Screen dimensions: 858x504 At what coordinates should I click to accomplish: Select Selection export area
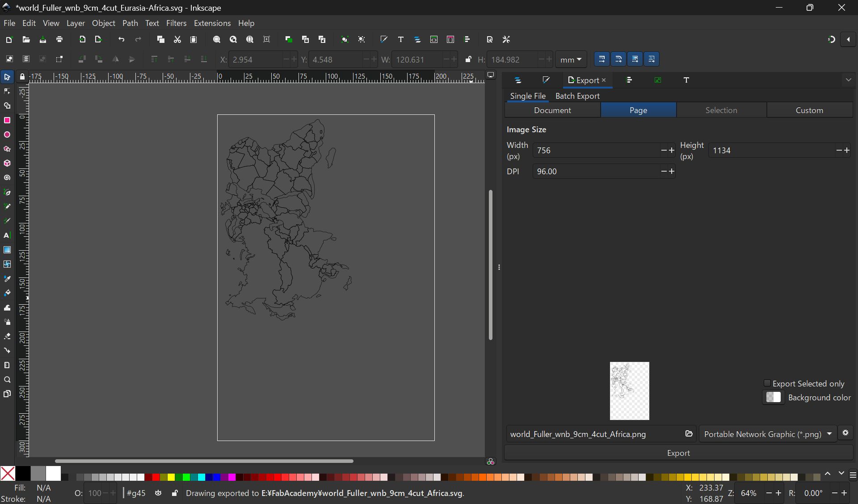pos(721,110)
